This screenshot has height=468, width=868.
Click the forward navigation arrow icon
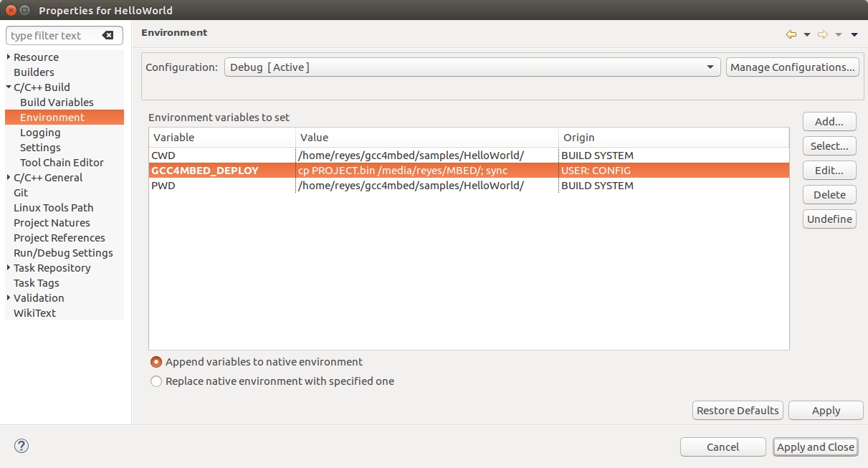[x=823, y=34]
